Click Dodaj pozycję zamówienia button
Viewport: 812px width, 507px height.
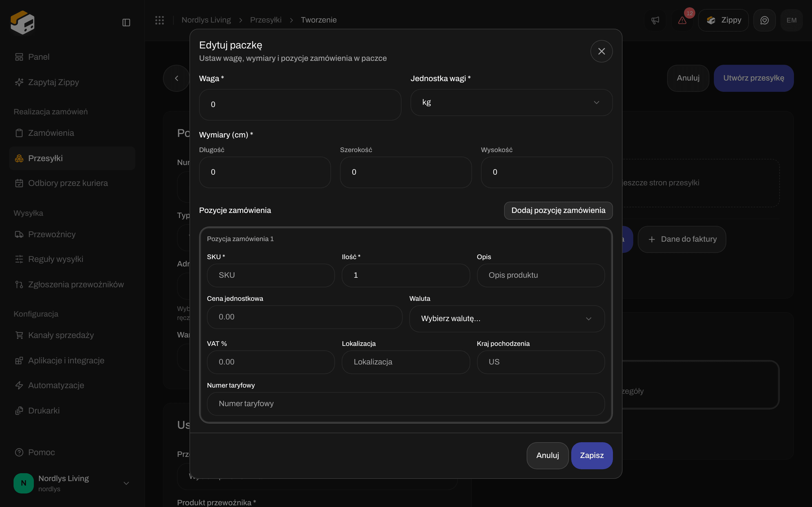pos(558,211)
